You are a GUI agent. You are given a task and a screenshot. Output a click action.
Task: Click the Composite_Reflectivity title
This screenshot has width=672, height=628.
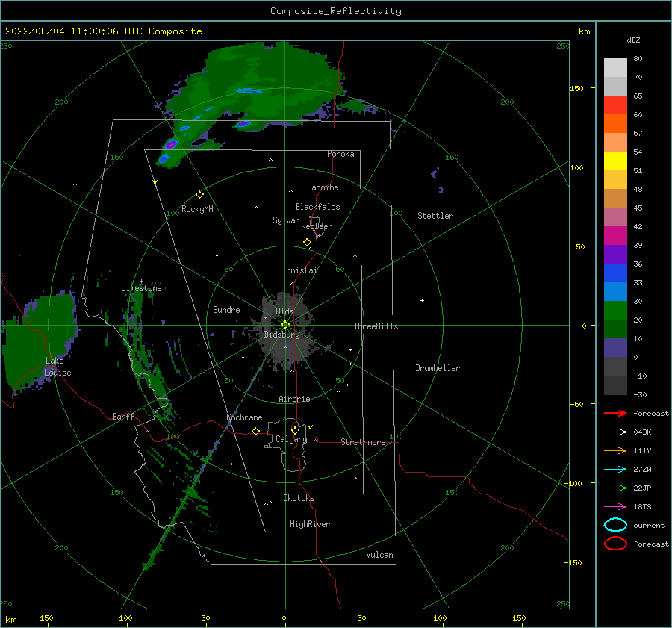point(336,11)
